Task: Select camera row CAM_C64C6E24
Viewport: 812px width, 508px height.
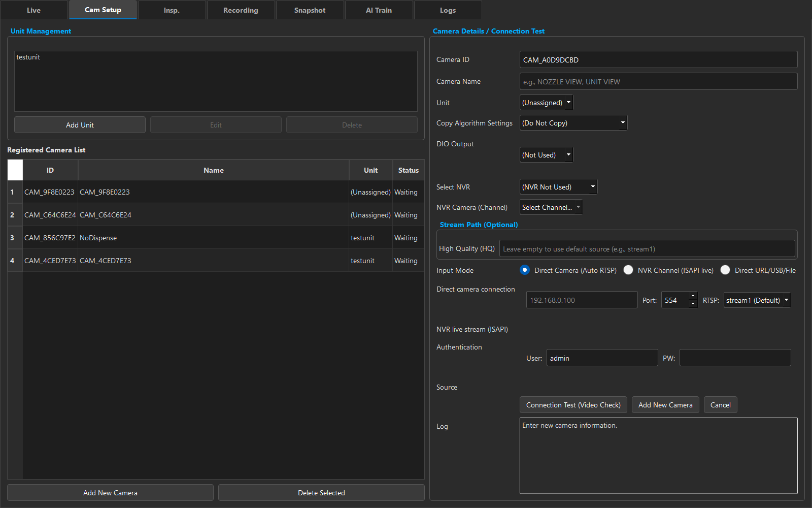Action: (x=216, y=215)
